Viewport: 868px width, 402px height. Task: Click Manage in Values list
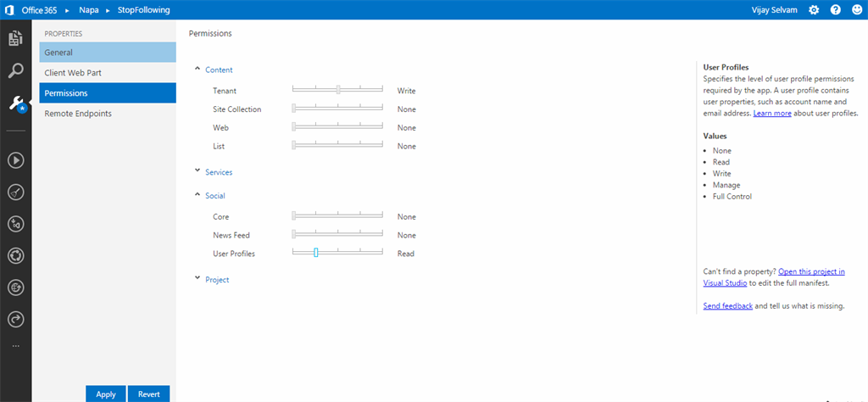click(x=726, y=185)
